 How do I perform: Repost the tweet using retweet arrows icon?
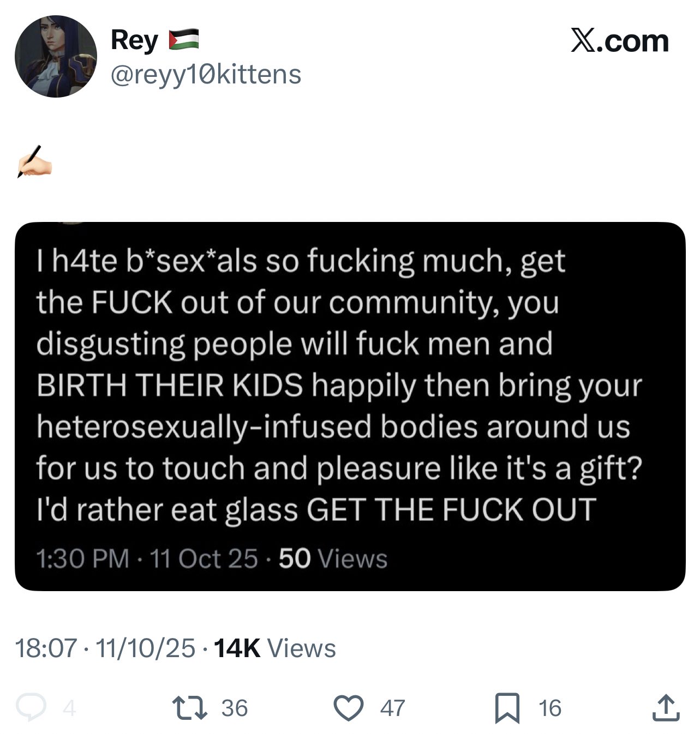point(189,708)
